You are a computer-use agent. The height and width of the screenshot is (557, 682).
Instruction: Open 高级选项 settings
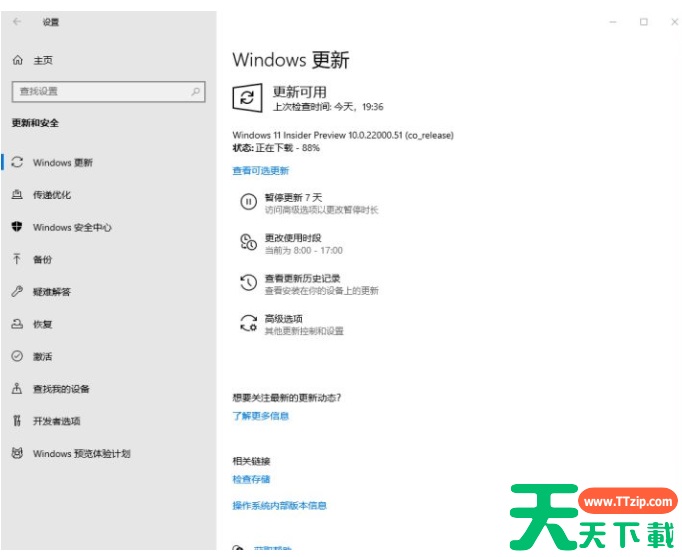click(284, 319)
